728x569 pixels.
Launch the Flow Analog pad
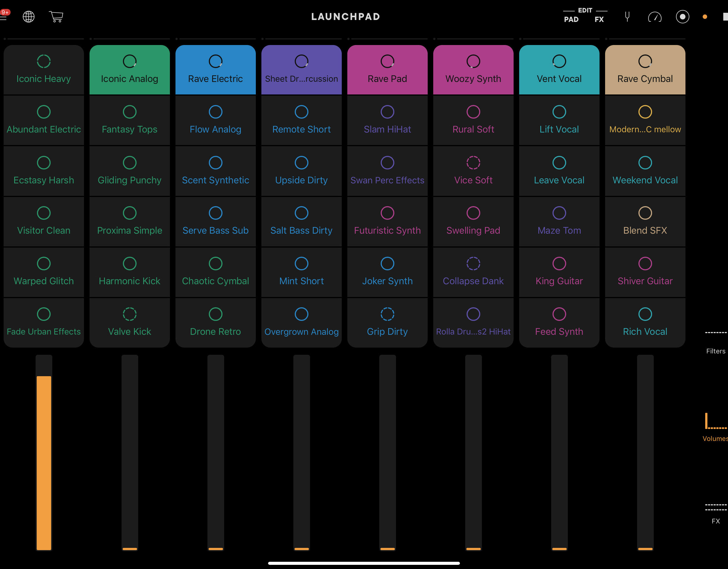tap(215, 120)
